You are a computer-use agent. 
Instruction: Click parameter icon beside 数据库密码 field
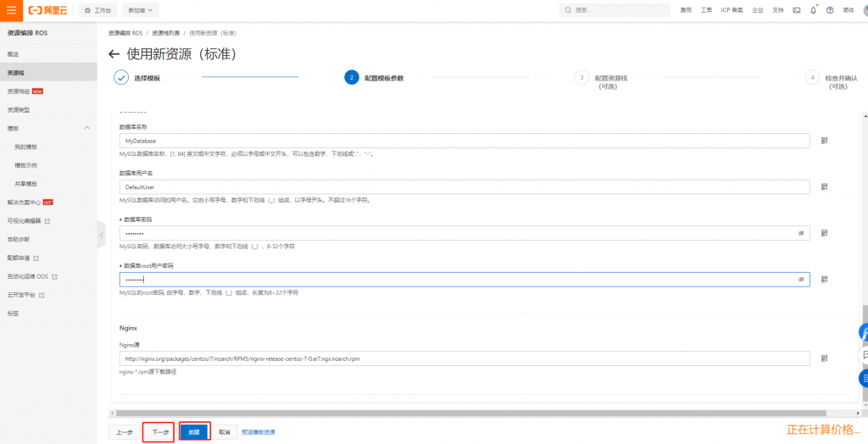[824, 233]
